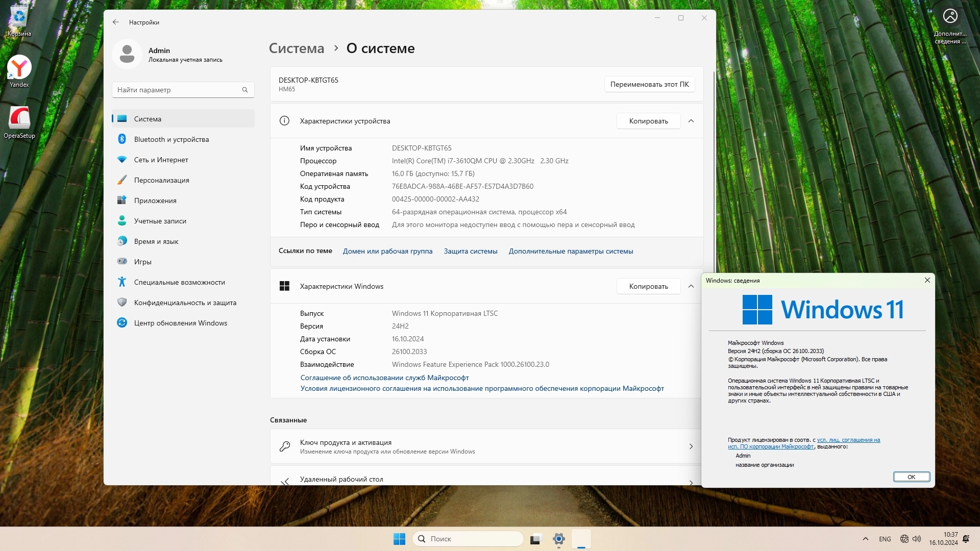Open Windows Update center
Screen dimensions: 980x551
point(180,323)
